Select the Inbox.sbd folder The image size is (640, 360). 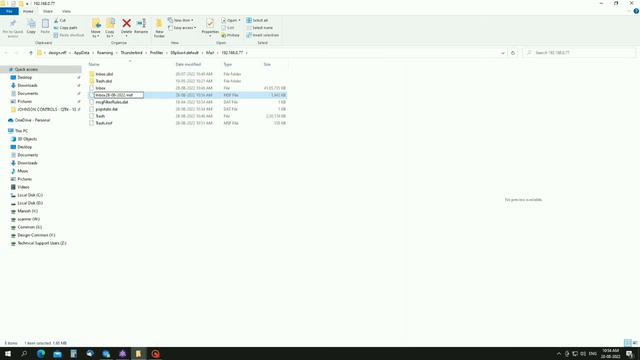click(x=104, y=74)
